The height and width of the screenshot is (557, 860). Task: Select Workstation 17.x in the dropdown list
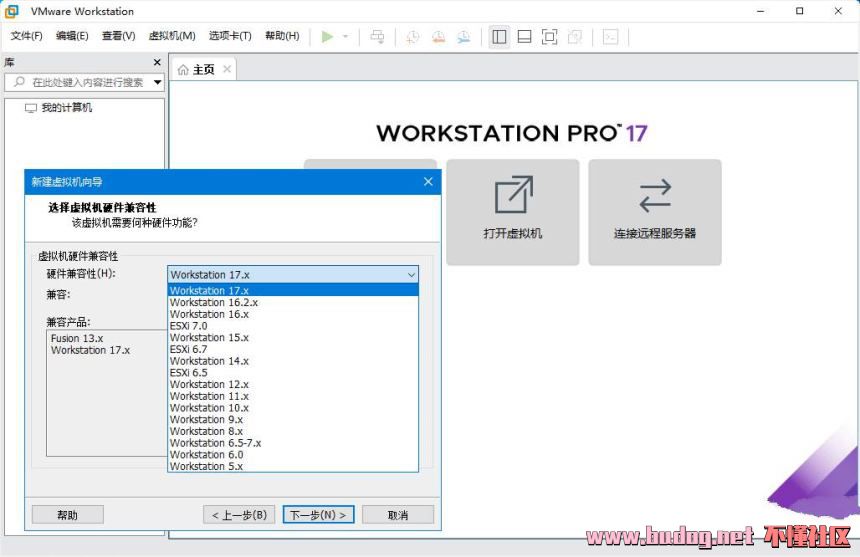pyautogui.click(x=293, y=290)
